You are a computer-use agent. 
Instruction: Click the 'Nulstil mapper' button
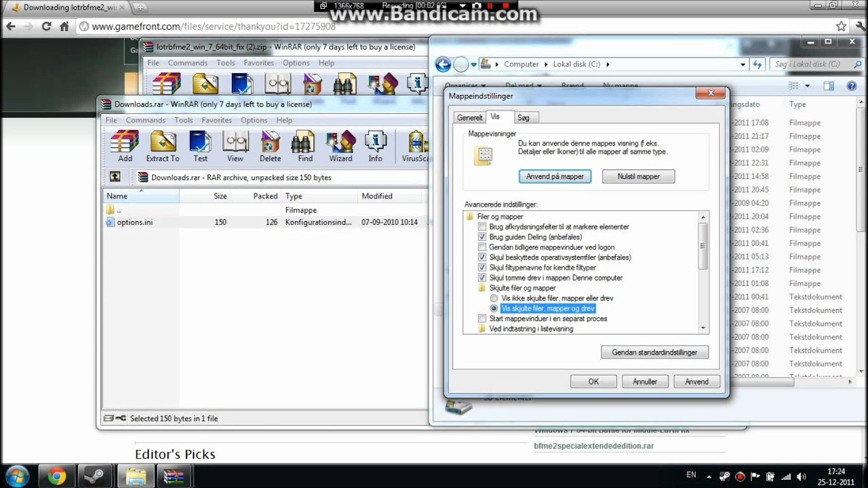coord(639,176)
